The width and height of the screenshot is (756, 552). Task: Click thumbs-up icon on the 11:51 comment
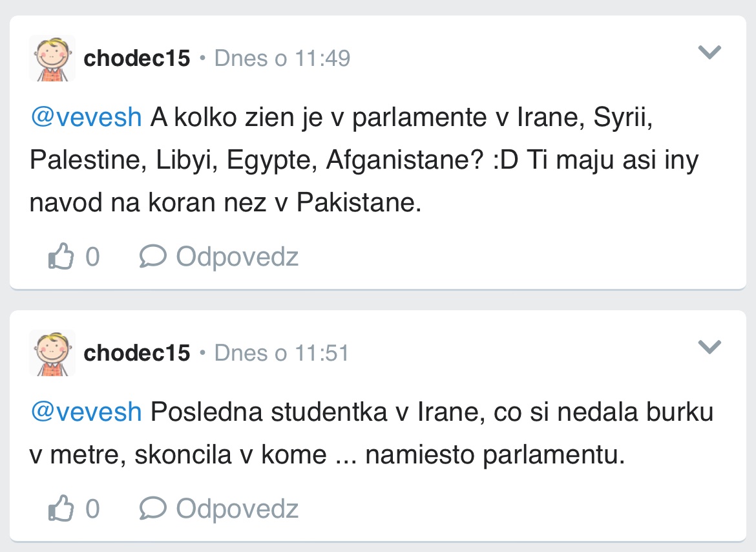(x=59, y=509)
